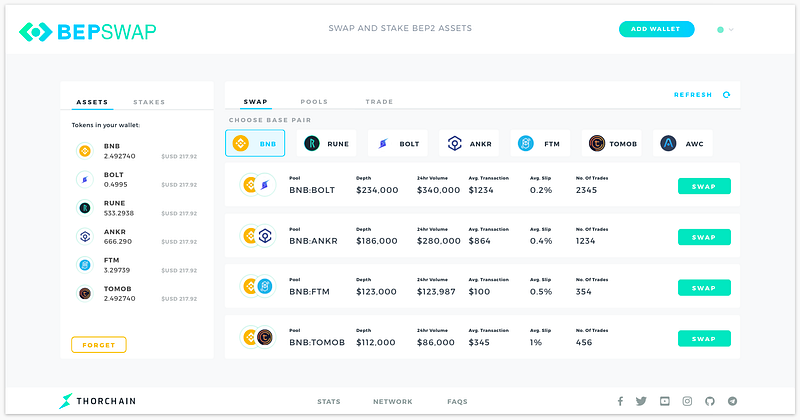Click the Add Wallet button

coord(656,29)
